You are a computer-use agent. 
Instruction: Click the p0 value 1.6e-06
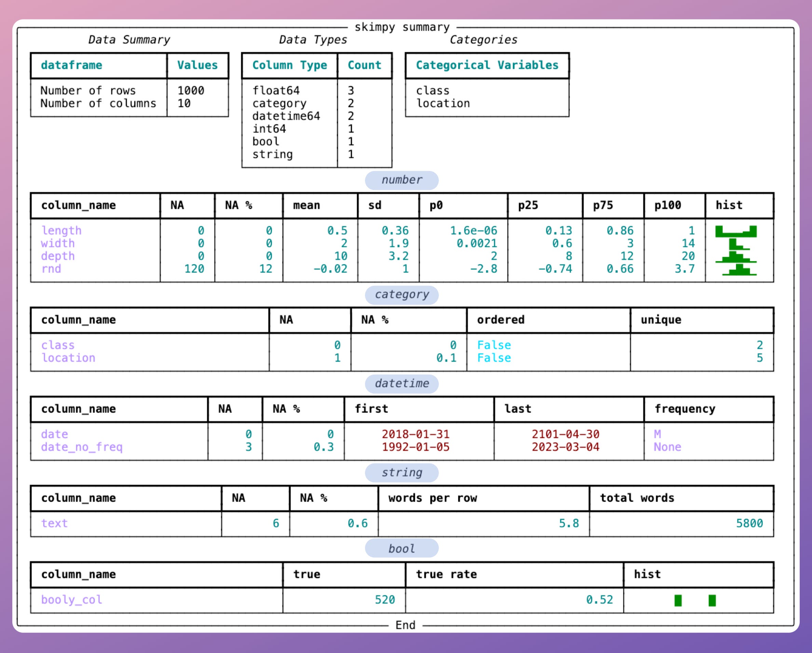click(x=473, y=231)
